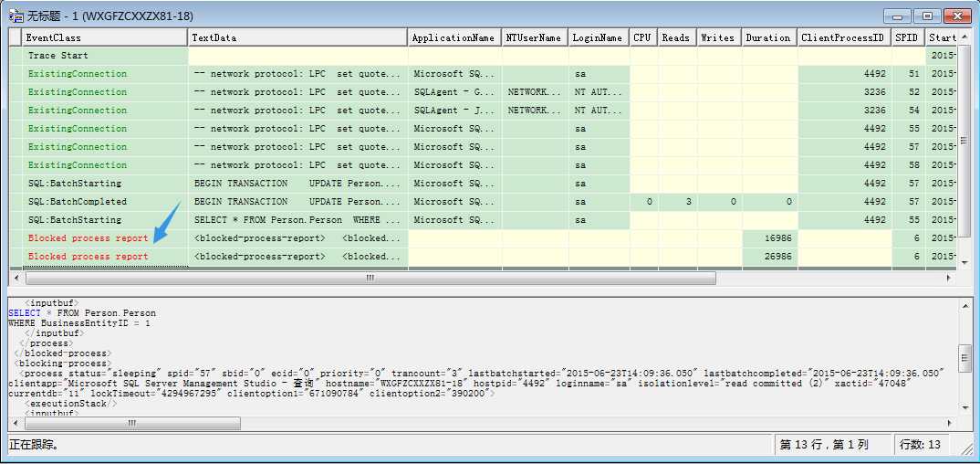Click the 正在跟踪 status text
Viewport: 980px width, 464px height.
[x=35, y=445]
